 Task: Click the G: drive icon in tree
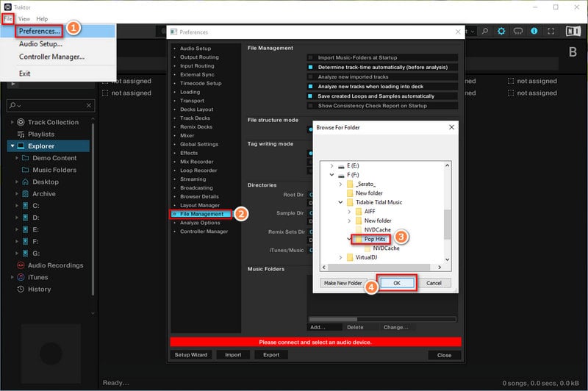click(26, 254)
